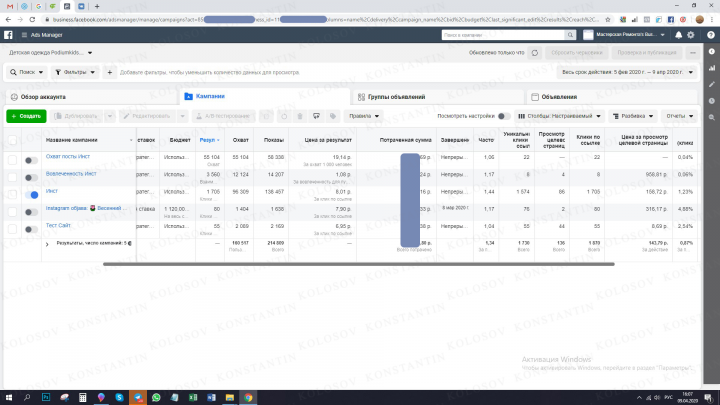Open the Разбивка dropdown
720x405 pixels.
click(x=633, y=116)
